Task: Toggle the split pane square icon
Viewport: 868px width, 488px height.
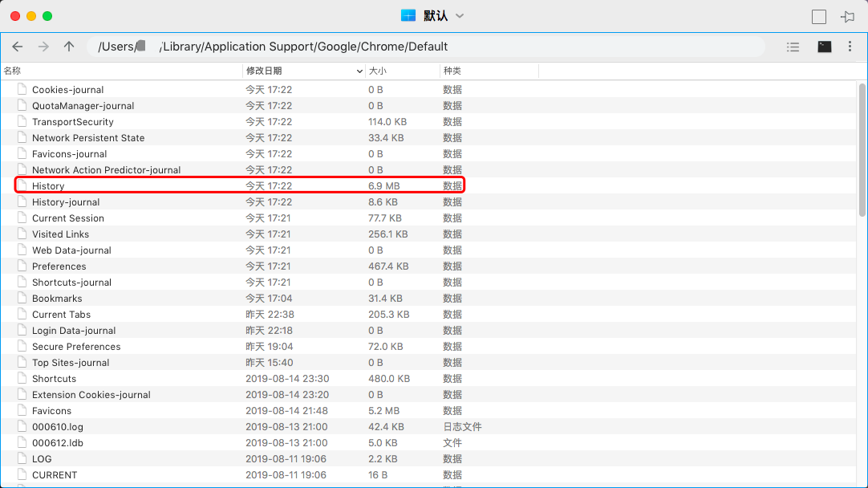Action: tap(819, 17)
